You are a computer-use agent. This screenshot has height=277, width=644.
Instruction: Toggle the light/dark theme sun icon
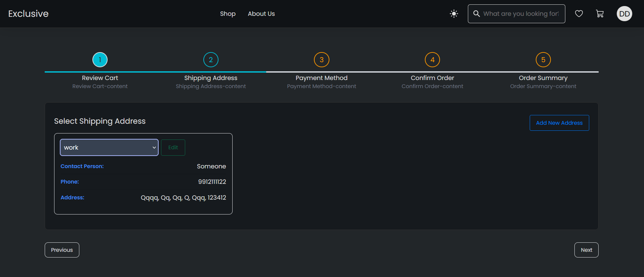tap(454, 14)
